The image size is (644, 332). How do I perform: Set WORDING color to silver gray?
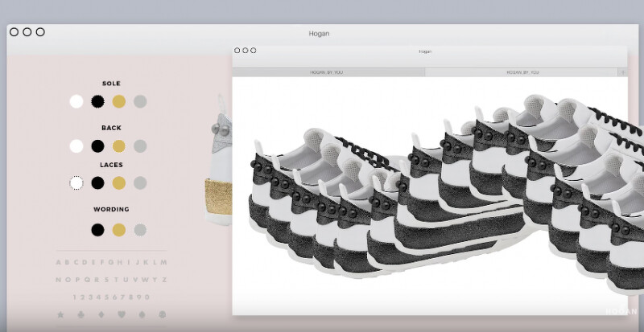[x=140, y=230]
